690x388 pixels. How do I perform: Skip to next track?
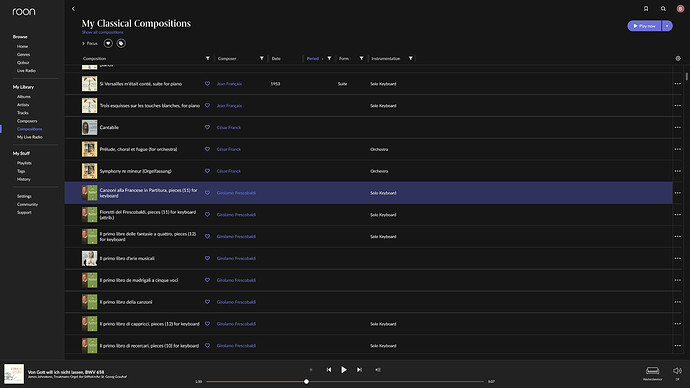coord(359,370)
